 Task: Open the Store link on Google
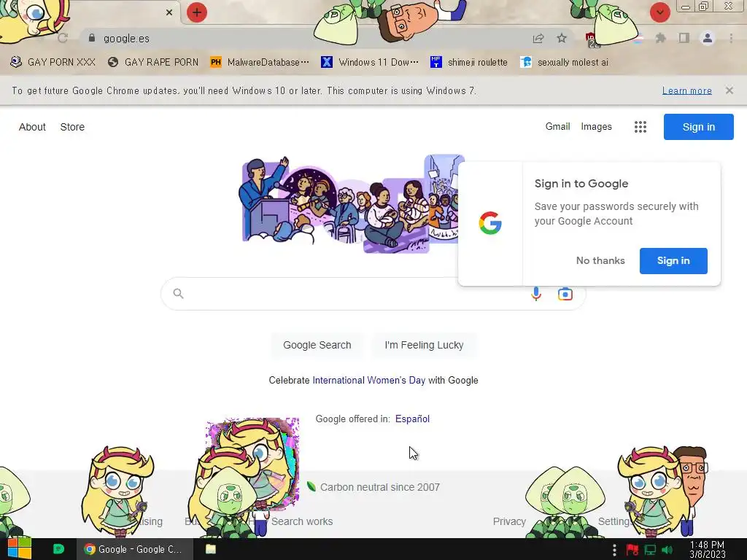(72, 127)
